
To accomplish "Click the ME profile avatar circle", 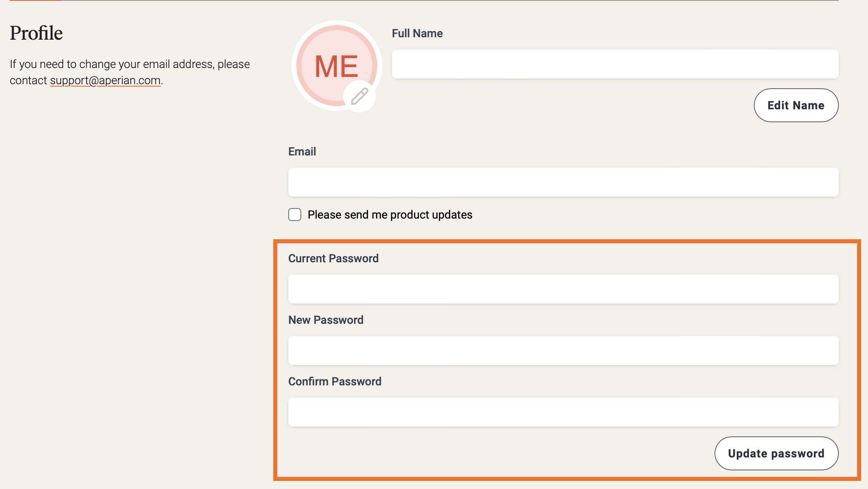I will tap(337, 66).
